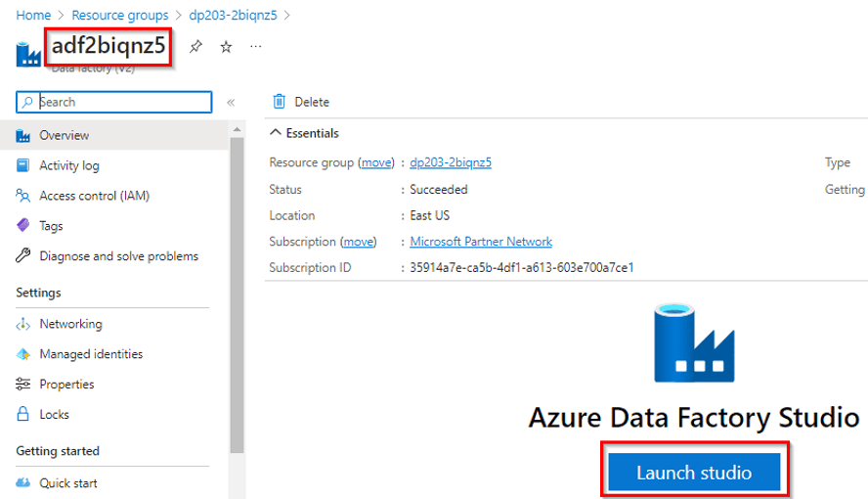868x499 pixels.
Task: Click the Access control people icon
Action: [22, 196]
